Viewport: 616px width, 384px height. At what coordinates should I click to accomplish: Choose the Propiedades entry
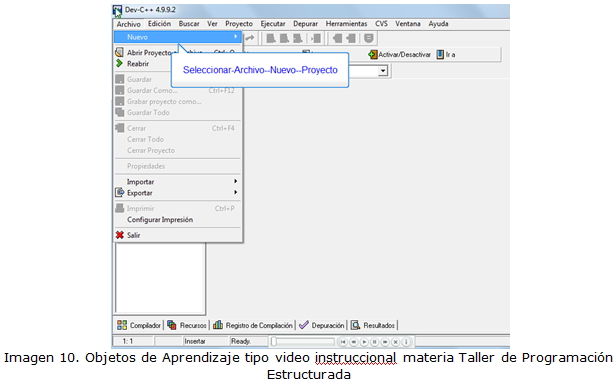coord(178,166)
